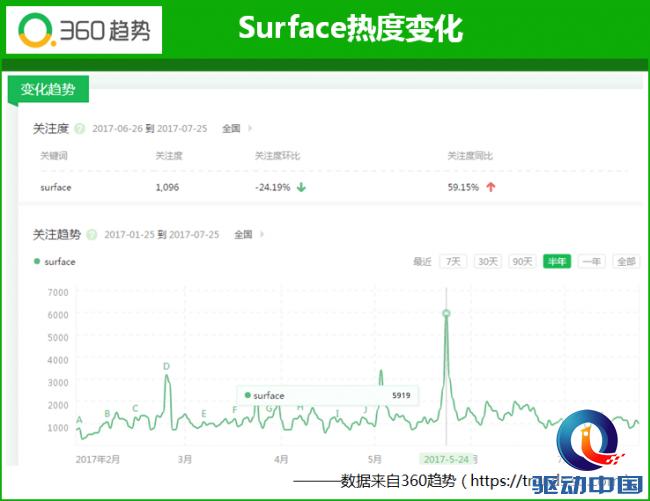
Task: Click the 1,096 关注度 value
Action: pyautogui.click(x=167, y=187)
